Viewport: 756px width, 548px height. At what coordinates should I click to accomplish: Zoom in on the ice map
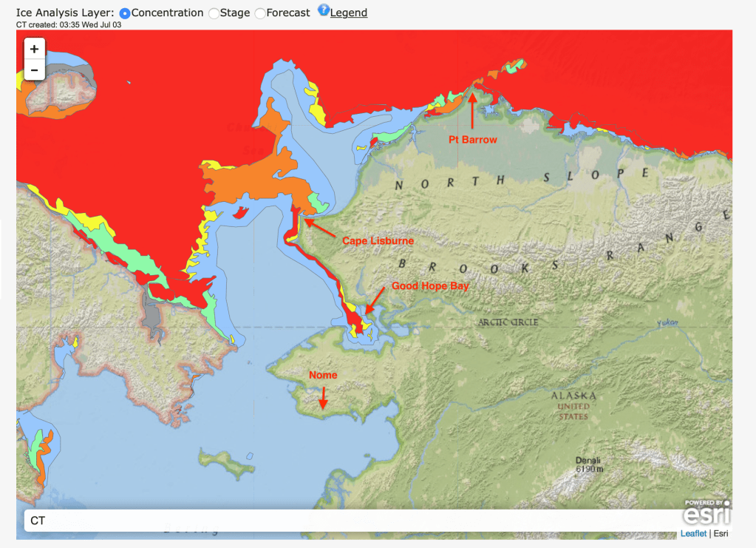34,50
